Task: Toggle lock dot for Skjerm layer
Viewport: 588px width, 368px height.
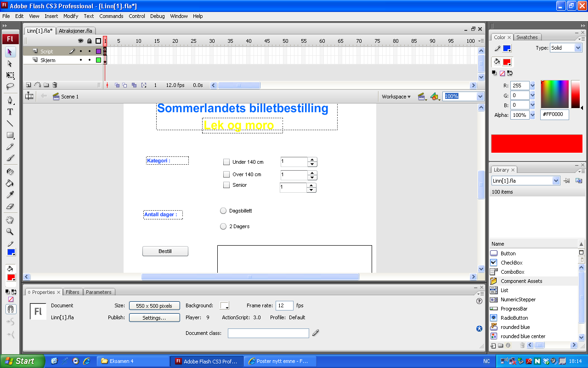Action: [90, 60]
